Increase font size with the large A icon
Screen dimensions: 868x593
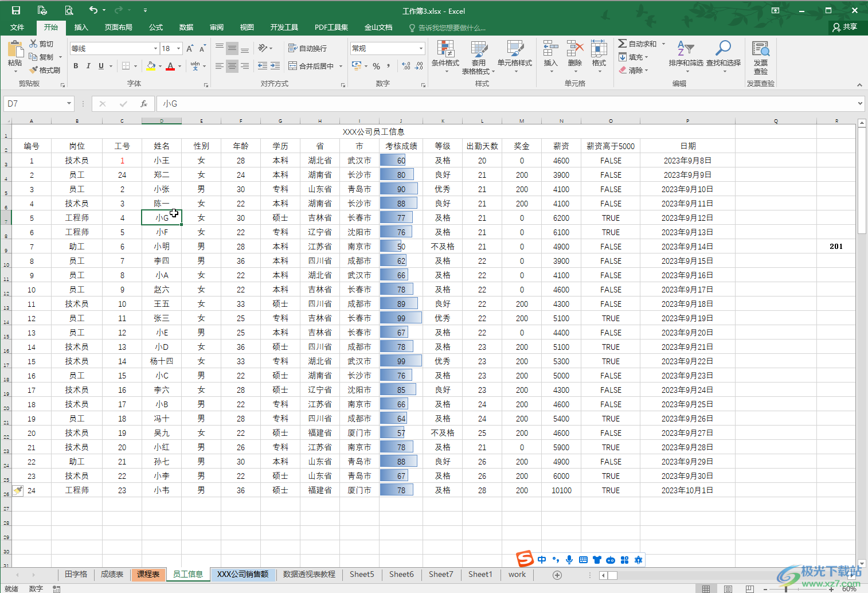point(190,49)
